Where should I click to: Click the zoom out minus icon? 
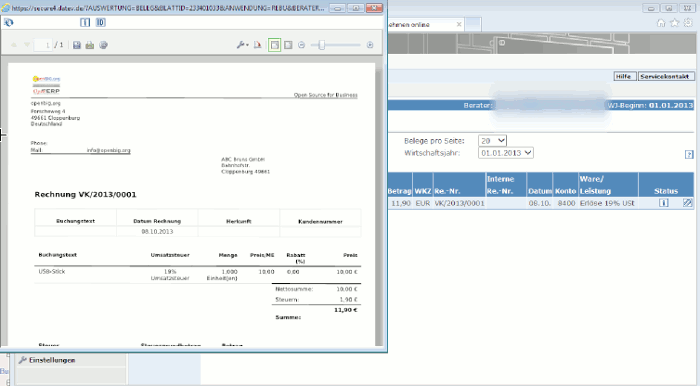[x=301, y=45]
